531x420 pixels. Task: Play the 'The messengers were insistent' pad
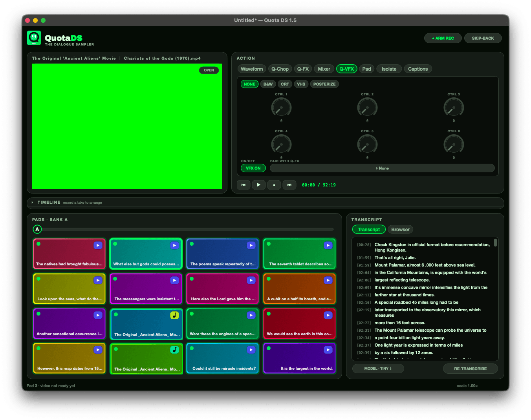[x=174, y=280]
